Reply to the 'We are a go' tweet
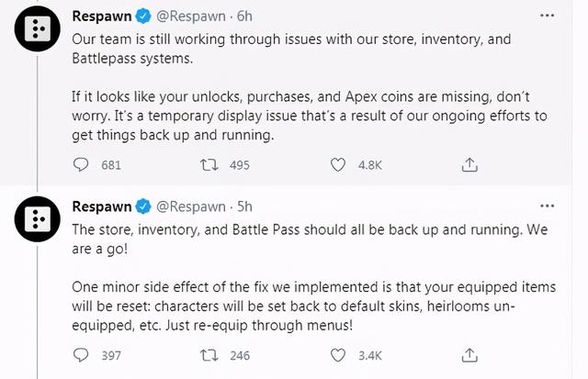The height and width of the screenshot is (379, 588). (80, 354)
